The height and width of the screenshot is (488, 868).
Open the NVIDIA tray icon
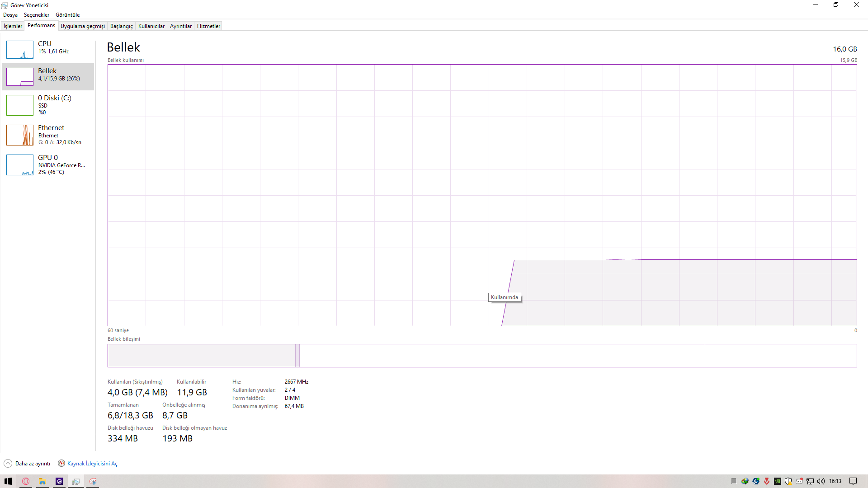click(778, 481)
